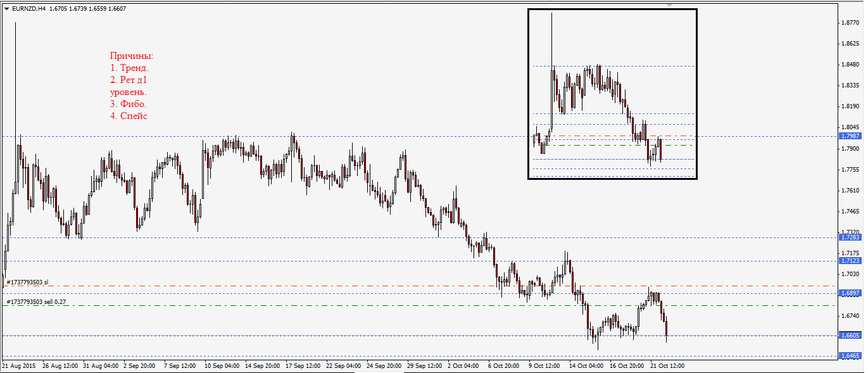Click the high price value 1.6739 in header
The height and width of the screenshot is (373, 868).
[77, 9]
